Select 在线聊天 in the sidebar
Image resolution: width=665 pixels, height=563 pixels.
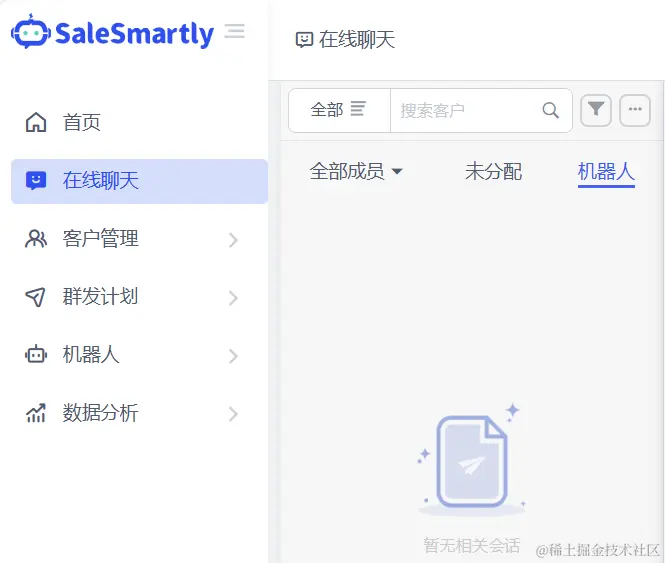point(139,181)
